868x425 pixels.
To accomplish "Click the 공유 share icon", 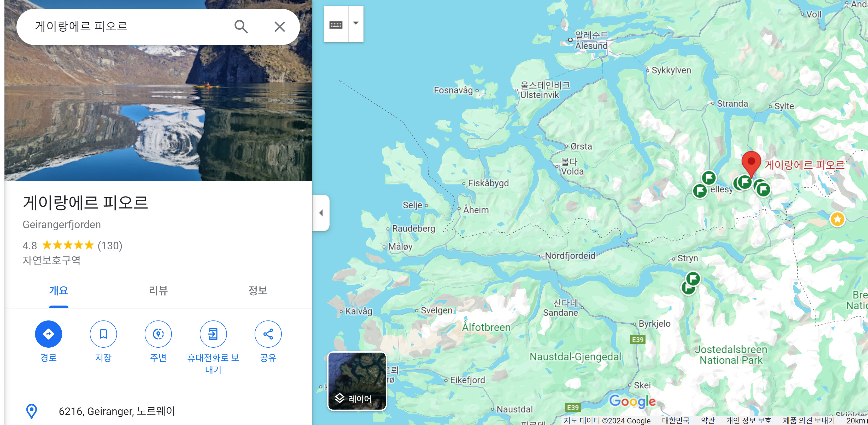I will tap(268, 334).
